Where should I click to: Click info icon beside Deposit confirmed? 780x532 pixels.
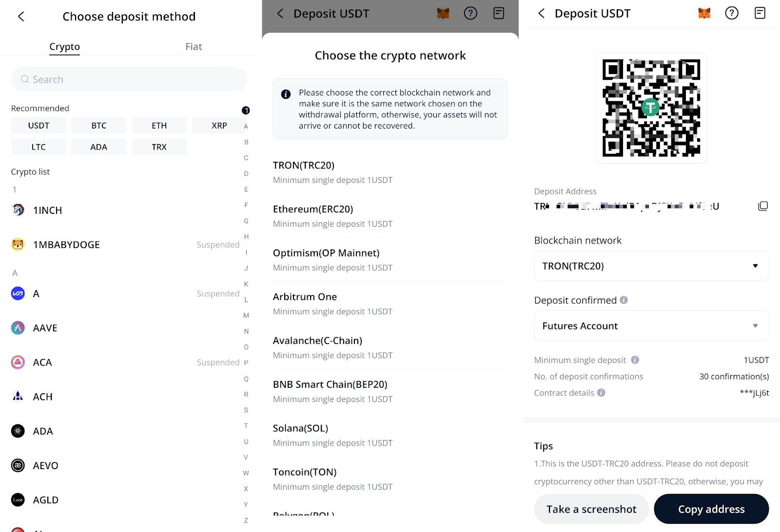click(624, 300)
